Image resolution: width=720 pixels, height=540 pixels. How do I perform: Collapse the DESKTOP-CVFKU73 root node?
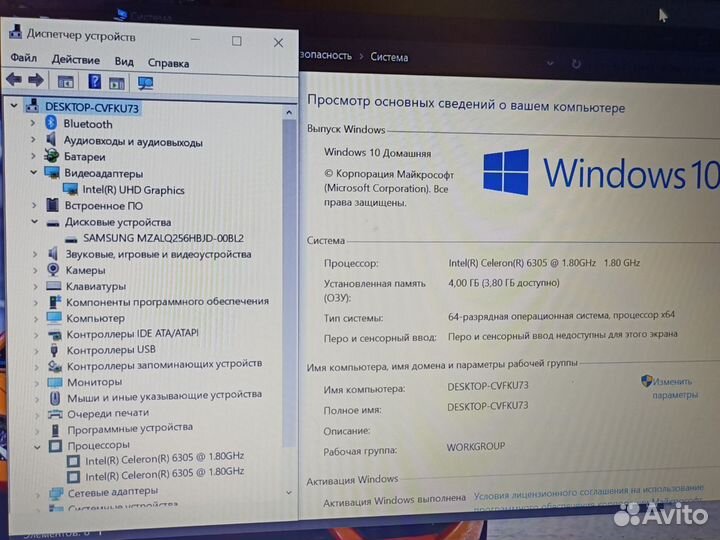[x=14, y=106]
